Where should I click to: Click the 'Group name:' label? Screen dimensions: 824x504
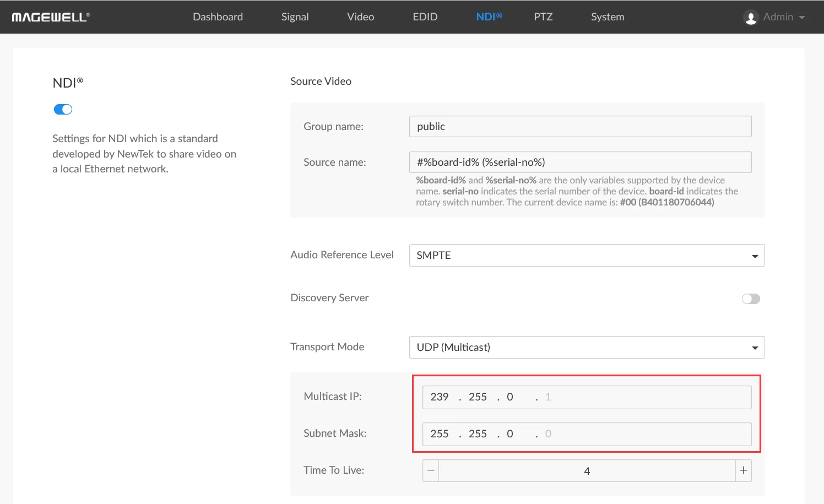click(333, 126)
